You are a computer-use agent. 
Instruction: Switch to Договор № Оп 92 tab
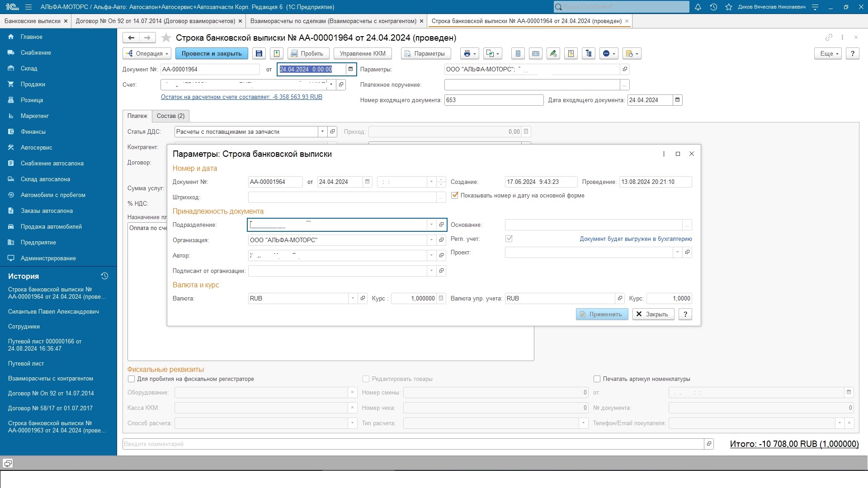click(155, 21)
